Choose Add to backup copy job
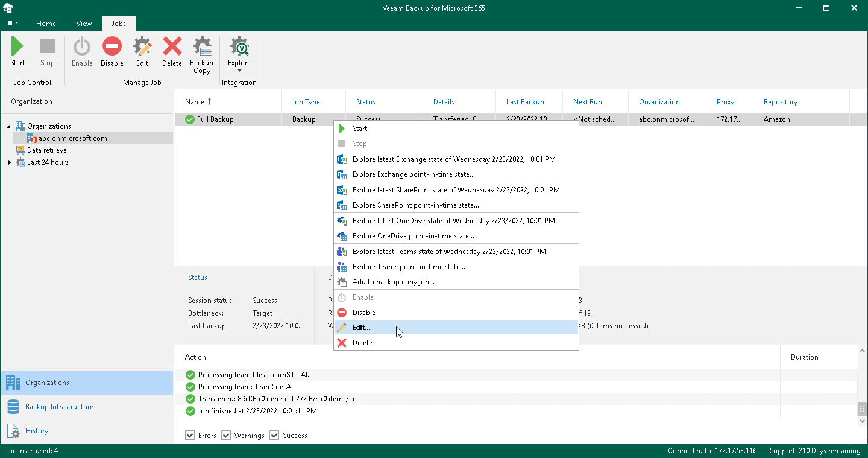This screenshot has height=458, width=868. [456, 282]
